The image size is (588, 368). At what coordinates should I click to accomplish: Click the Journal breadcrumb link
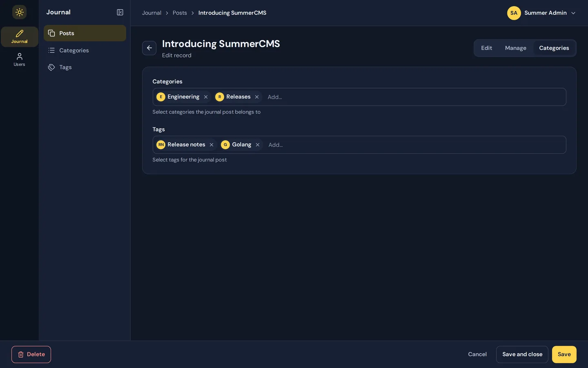point(151,13)
